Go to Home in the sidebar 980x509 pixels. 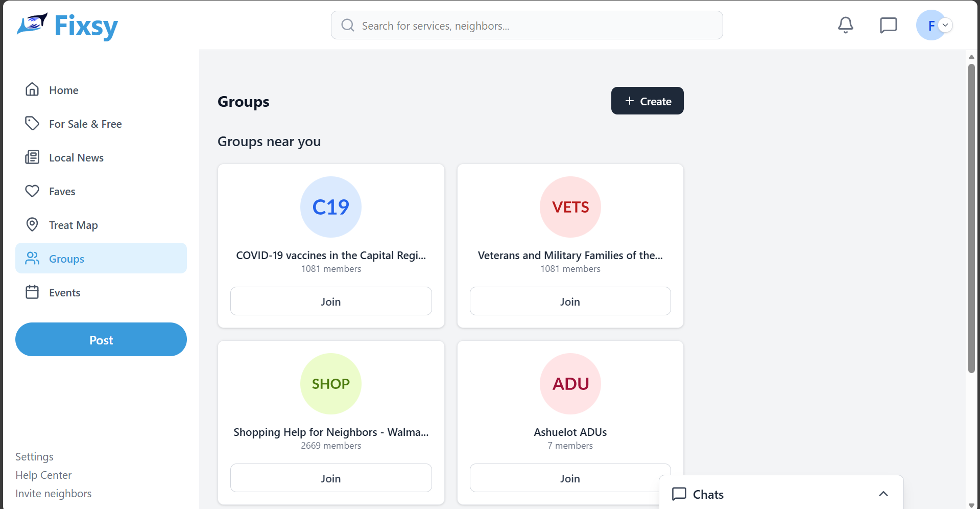(x=63, y=90)
